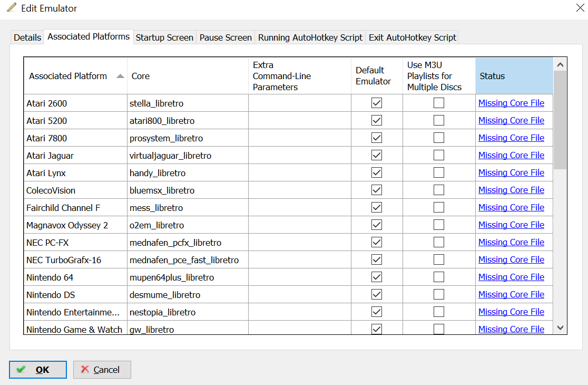Select the Nintendo Game & Watch platform cell
588x385 pixels.
click(x=75, y=329)
